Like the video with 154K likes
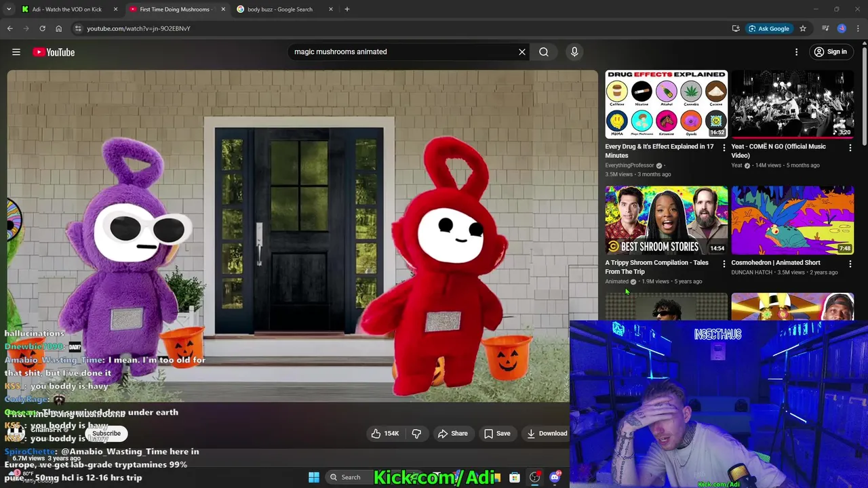Screen dimensions: 868x488 pos(386,434)
